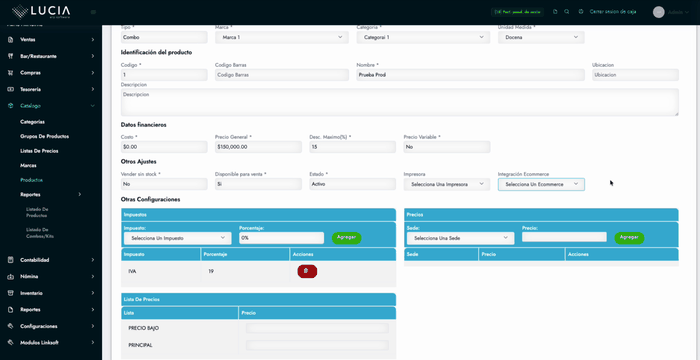This screenshot has width=700, height=360.
Task: Open Grupos De Productos in sidebar
Action: point(45,136)
